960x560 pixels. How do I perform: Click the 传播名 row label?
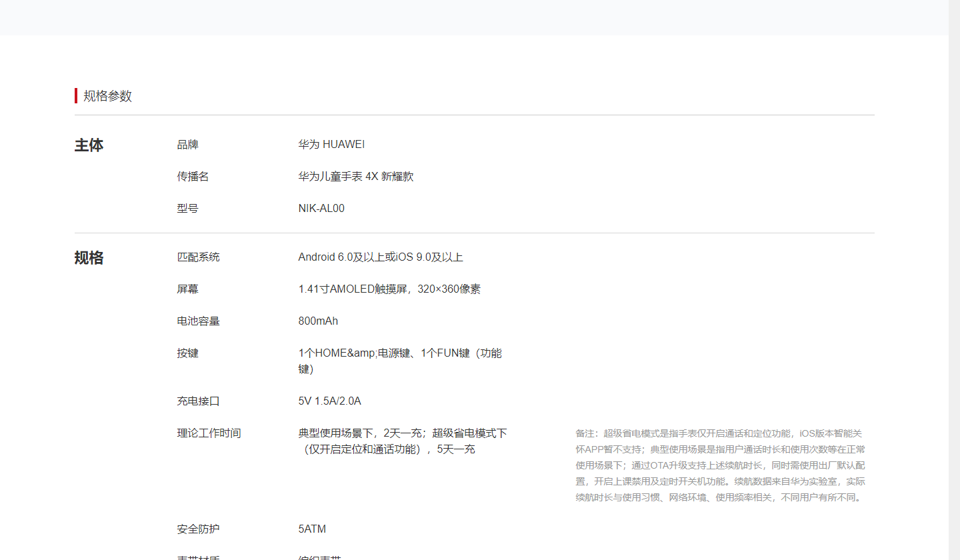coord(193,177)
